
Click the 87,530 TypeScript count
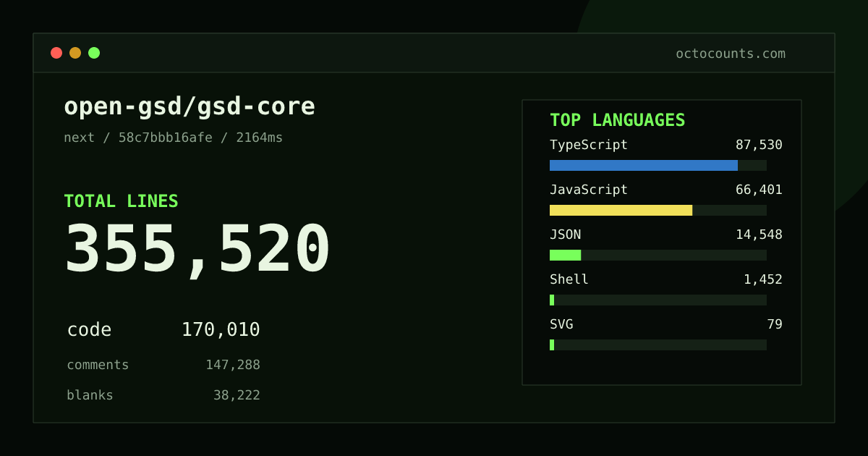[759, 145]
